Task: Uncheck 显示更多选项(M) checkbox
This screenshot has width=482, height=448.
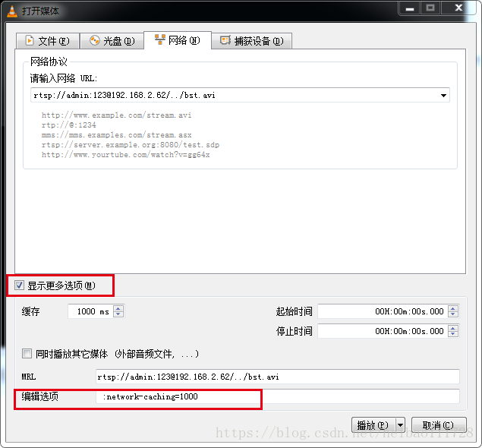Action: tap(19, 286)
